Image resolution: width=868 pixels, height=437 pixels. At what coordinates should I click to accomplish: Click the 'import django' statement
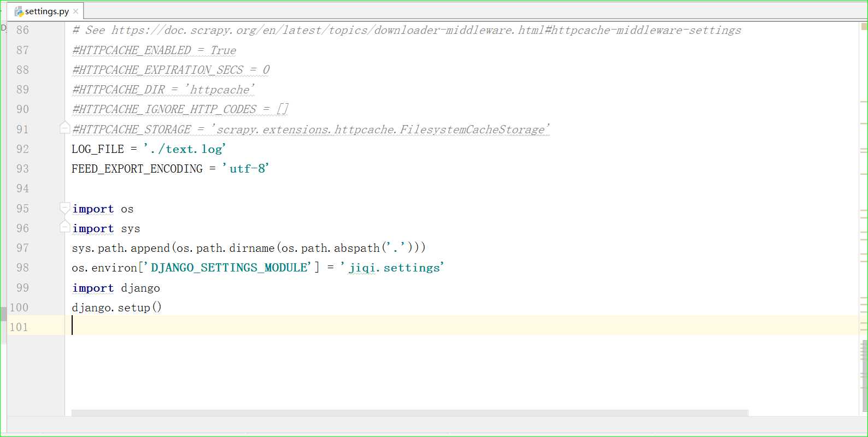point(116,288)
